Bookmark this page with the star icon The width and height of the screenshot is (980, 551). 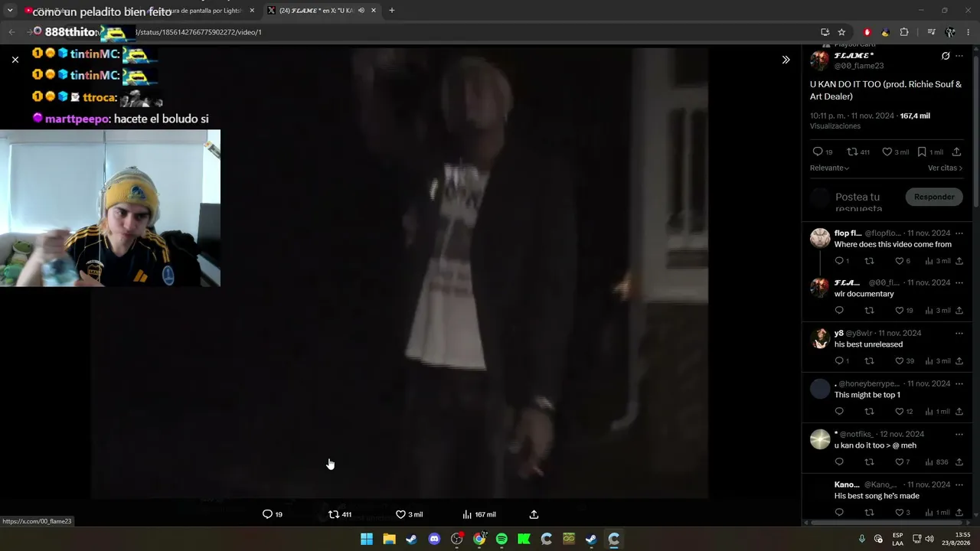(x=841, y=32)
